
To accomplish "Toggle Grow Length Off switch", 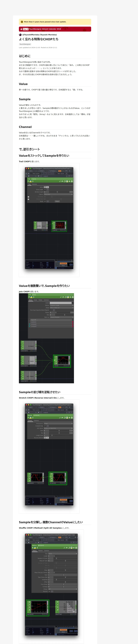I will [46, 190].
